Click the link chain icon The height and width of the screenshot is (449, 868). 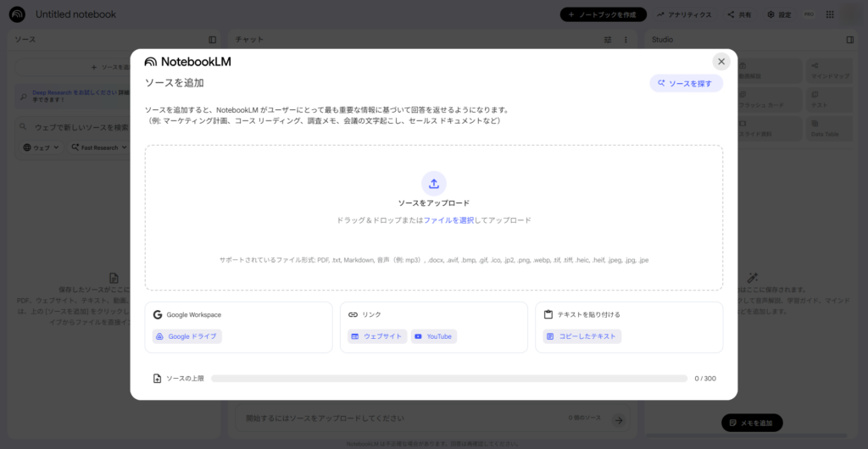coord(353,314)
